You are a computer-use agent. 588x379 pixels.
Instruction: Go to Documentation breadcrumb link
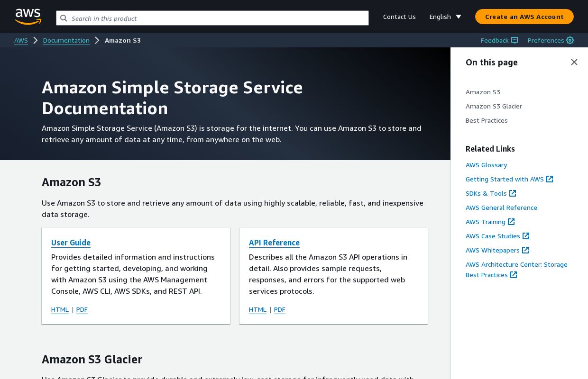pyautogui.click(x=66, y=40)
